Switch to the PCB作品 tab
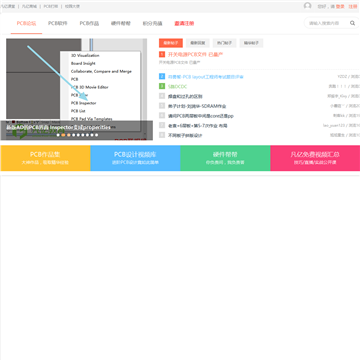This screenshot has width=360, height=360. click(x=89, y=23)
